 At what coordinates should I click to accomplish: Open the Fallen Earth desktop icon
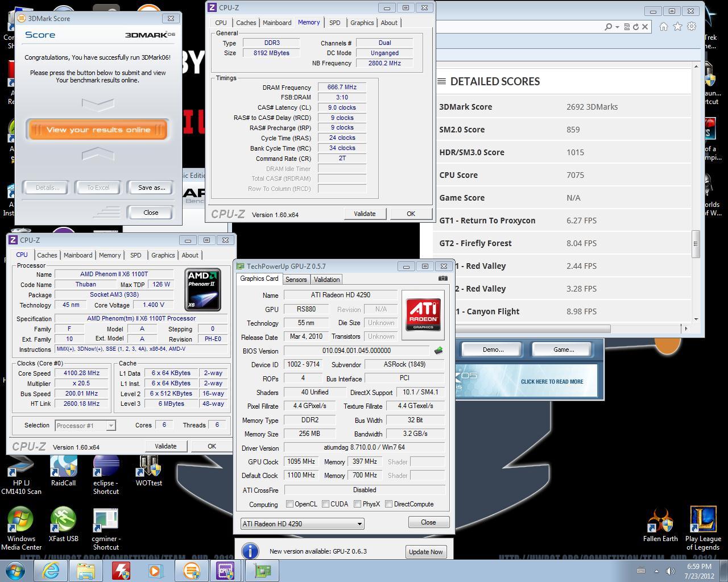pyautogui.click(x=660, y=525)
